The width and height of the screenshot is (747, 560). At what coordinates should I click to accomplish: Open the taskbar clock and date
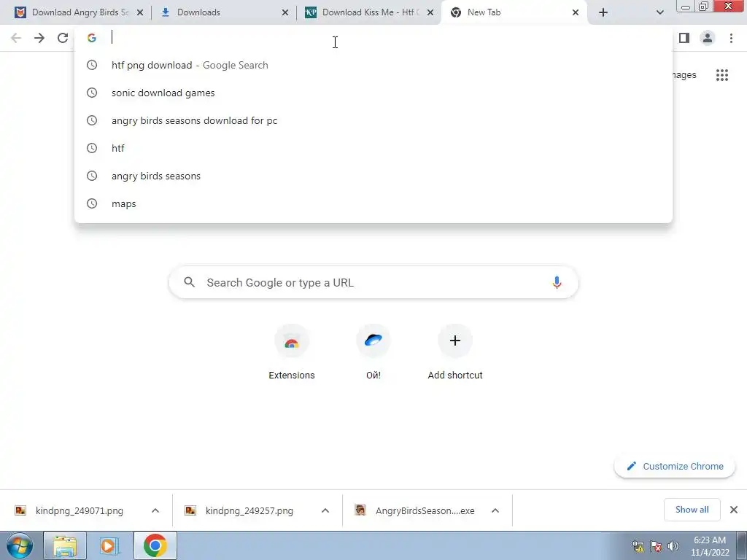point(710,545)
